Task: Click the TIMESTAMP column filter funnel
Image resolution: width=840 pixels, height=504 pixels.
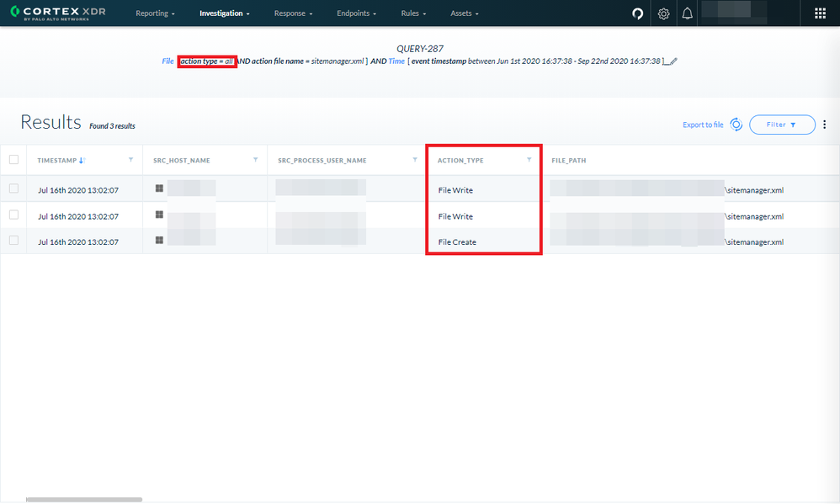Action: click(130, 160)
